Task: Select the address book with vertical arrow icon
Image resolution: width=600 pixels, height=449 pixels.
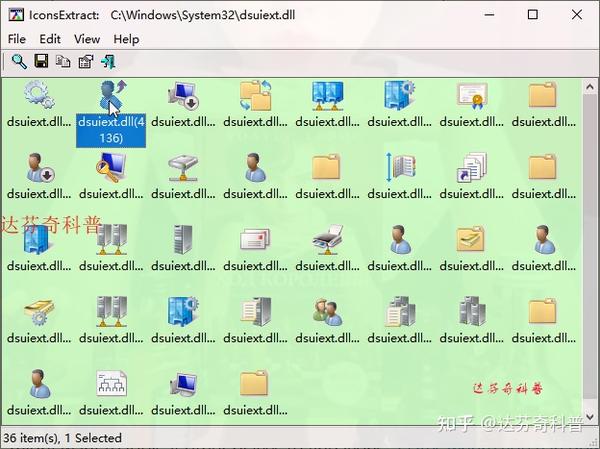Action: click(x=399, y=167)
